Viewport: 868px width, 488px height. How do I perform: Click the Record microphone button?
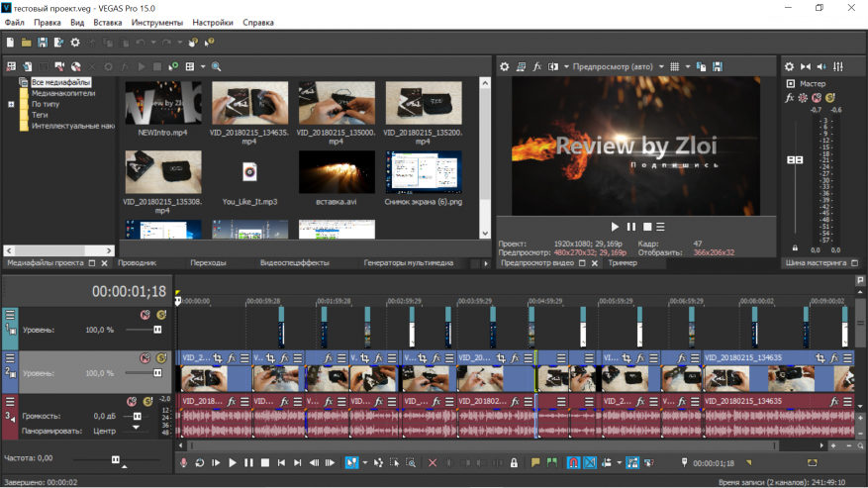[183, 463]
